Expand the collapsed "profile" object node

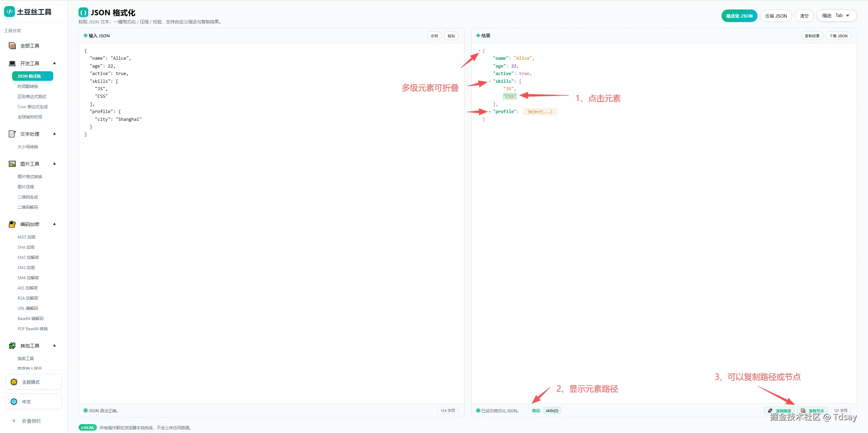[x=490, y=112]
